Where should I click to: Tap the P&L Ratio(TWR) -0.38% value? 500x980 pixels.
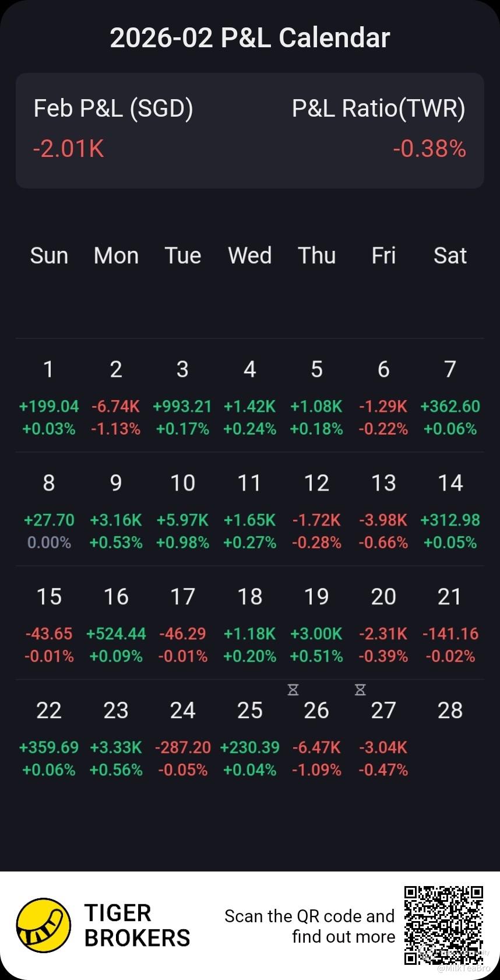429,149
